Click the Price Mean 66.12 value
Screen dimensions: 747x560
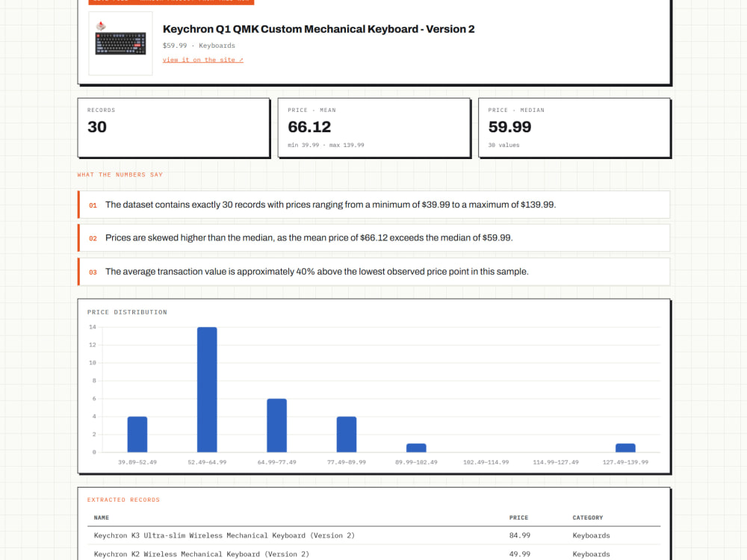[309, 127]
